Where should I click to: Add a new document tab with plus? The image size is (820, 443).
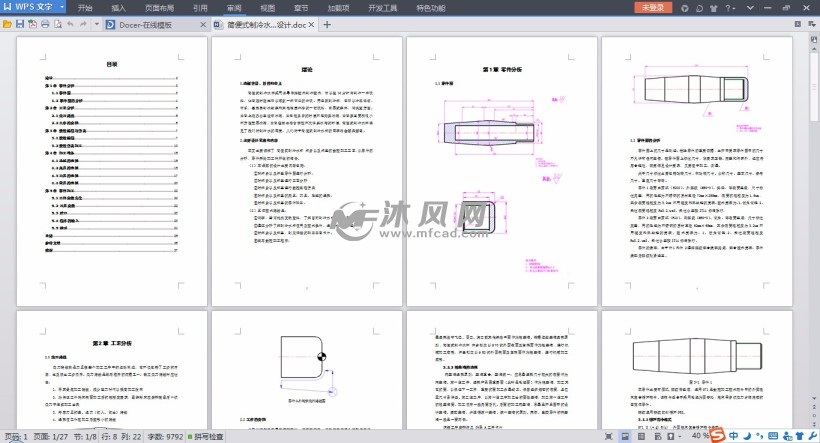coord(327,25)
